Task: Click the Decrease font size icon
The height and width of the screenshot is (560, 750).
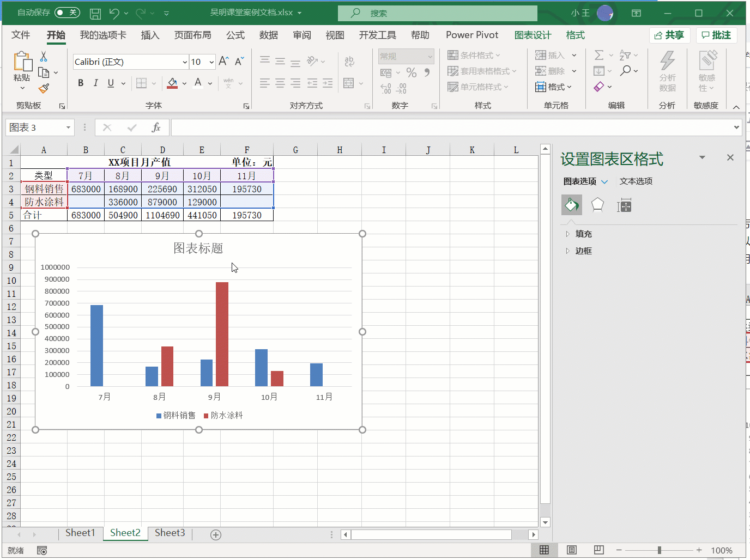Action: pyautogui.click(x=239, y=62)
